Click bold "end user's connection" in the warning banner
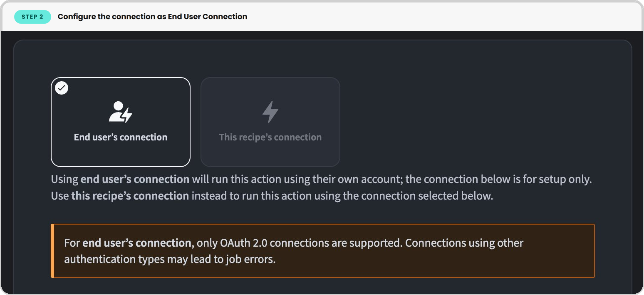Viewport: 644px width, 295px height. tap(137, 243)
